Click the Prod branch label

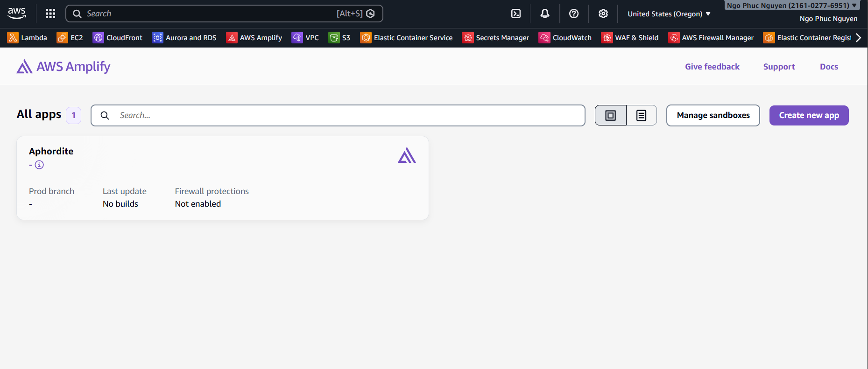click(51, 191)
